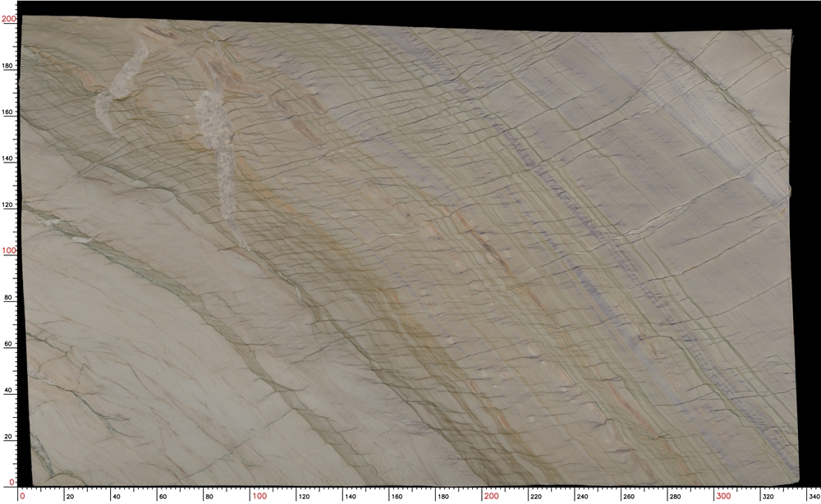The height and width of the screenshot is (504, 821).
Task: Select the red 200 label on horizontal ruler
Action: click(491, 496)
